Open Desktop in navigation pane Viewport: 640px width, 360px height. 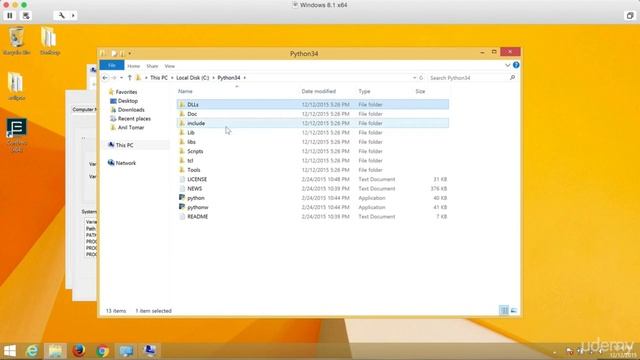click(128, 101)
